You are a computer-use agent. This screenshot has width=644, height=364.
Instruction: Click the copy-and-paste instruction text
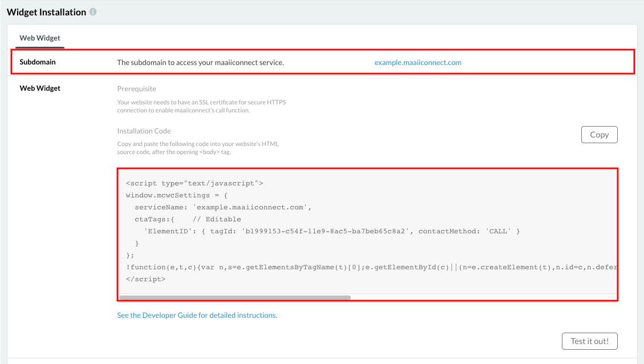(198, 148)
